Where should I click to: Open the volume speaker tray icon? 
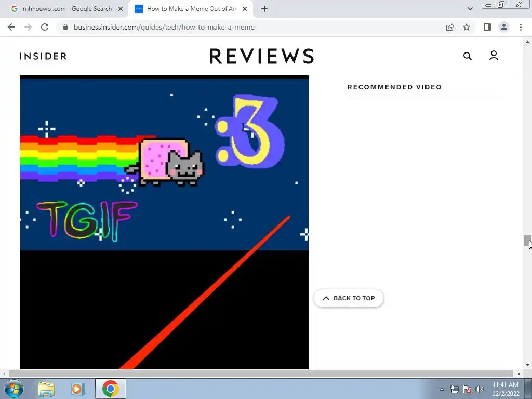pos(480,389)
